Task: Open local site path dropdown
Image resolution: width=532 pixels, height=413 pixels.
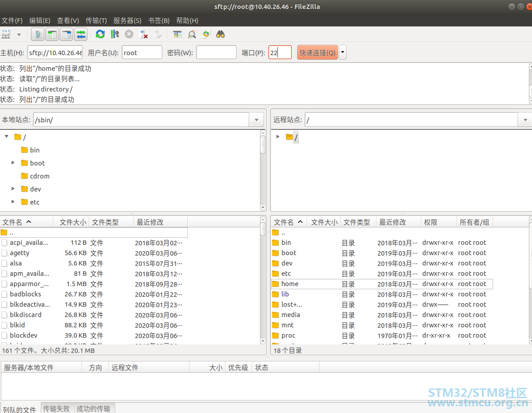Action: click(x=256, y=120)
